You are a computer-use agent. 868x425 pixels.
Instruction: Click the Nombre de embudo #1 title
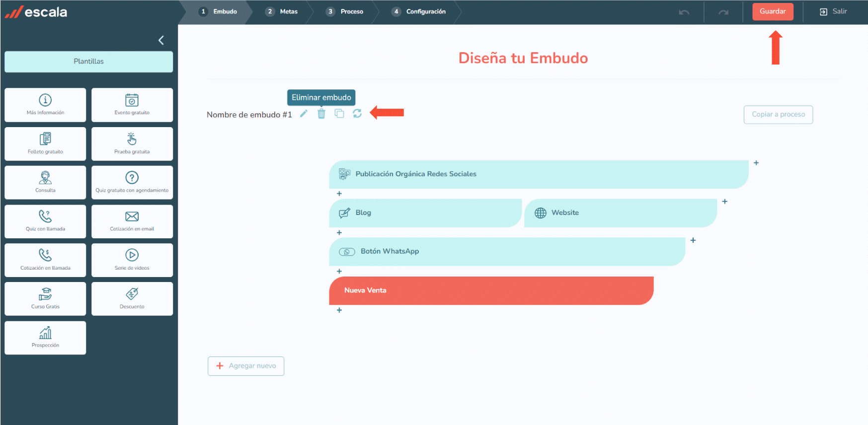coord(249,115)
